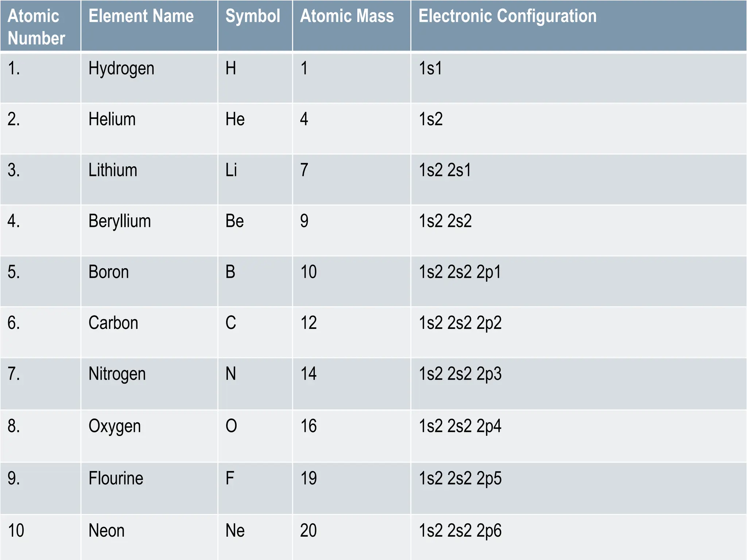
Task: Click the Carbon element name
Action: [x=113, y=323]
